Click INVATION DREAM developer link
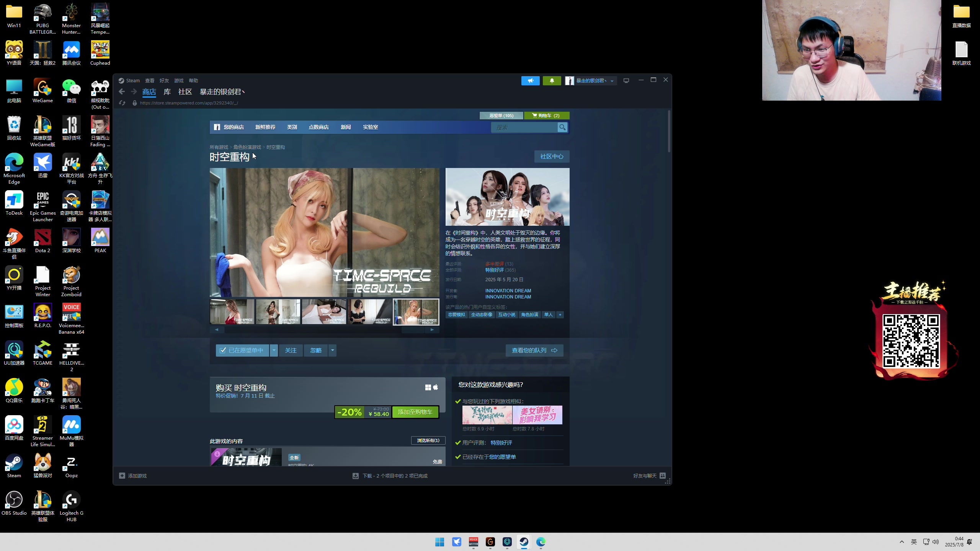This screenshot has width=980, height=551. 508,291
